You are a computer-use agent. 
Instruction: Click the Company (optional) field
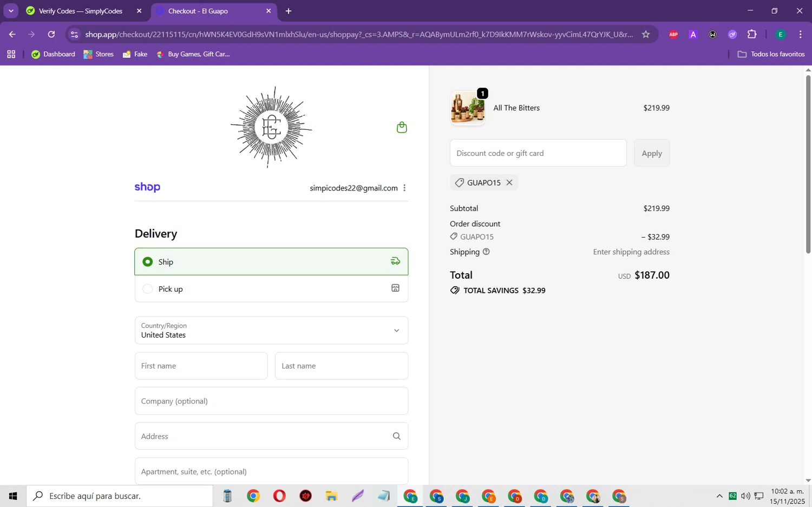point(271,401)
